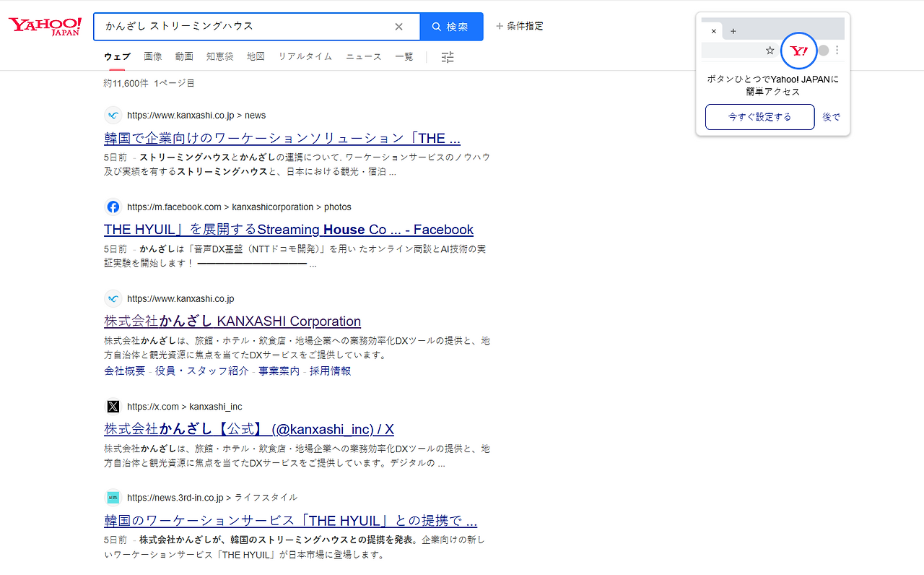Open the ニュース tab
The width and height of the screenshot is (924, 575).
tap(364, 56)
